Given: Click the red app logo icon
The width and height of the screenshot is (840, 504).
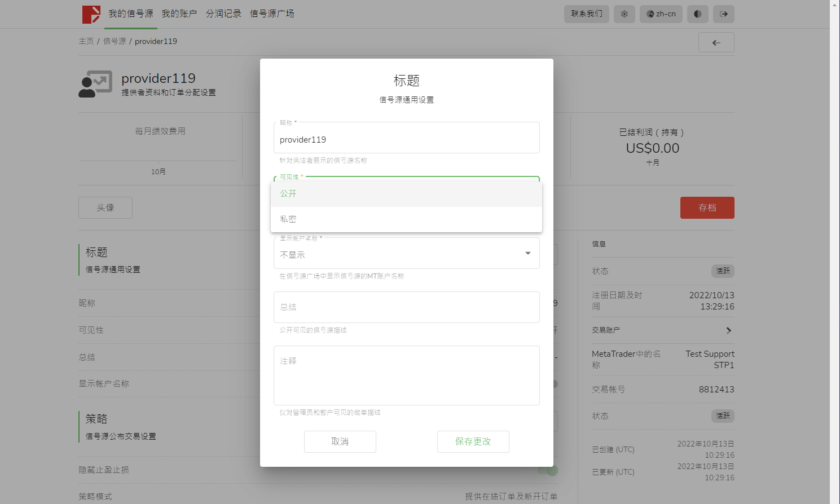Looking at the screenshot, I should [91, 14].
